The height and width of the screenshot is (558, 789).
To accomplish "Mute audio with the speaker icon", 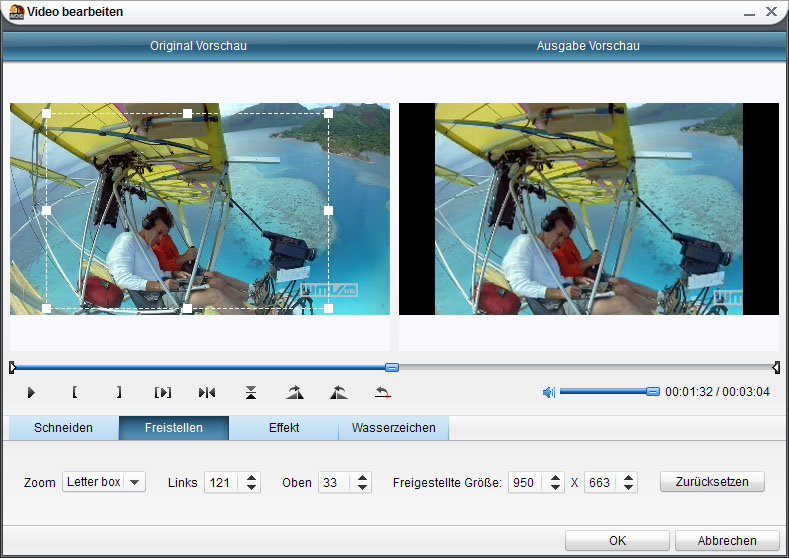I will coord(548,392).
